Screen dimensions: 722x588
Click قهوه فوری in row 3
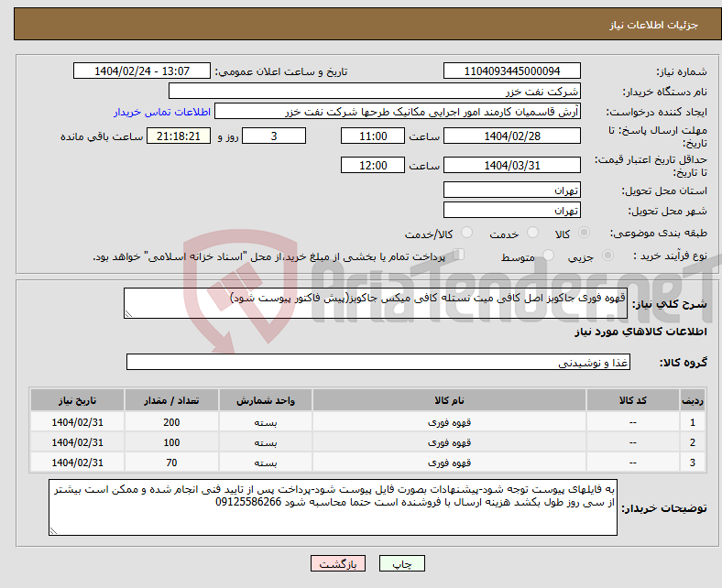tap(449, 463)
